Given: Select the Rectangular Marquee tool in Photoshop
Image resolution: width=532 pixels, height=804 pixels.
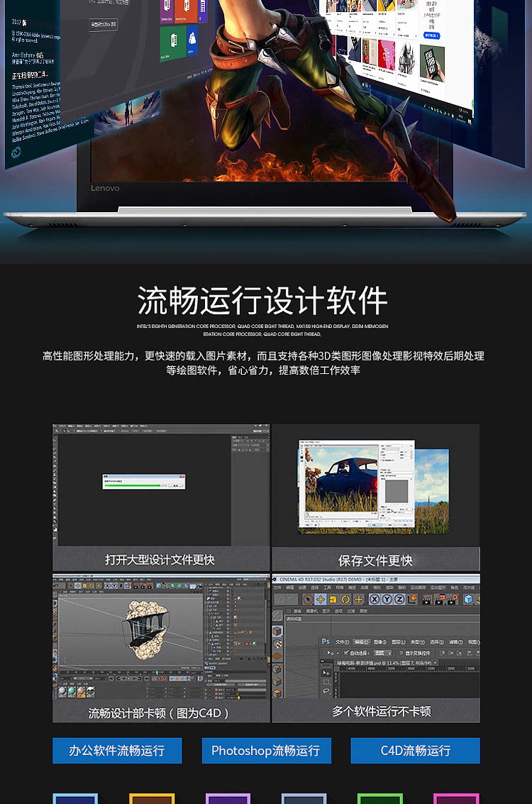Looking at the screenshot, I should (326, 682).
